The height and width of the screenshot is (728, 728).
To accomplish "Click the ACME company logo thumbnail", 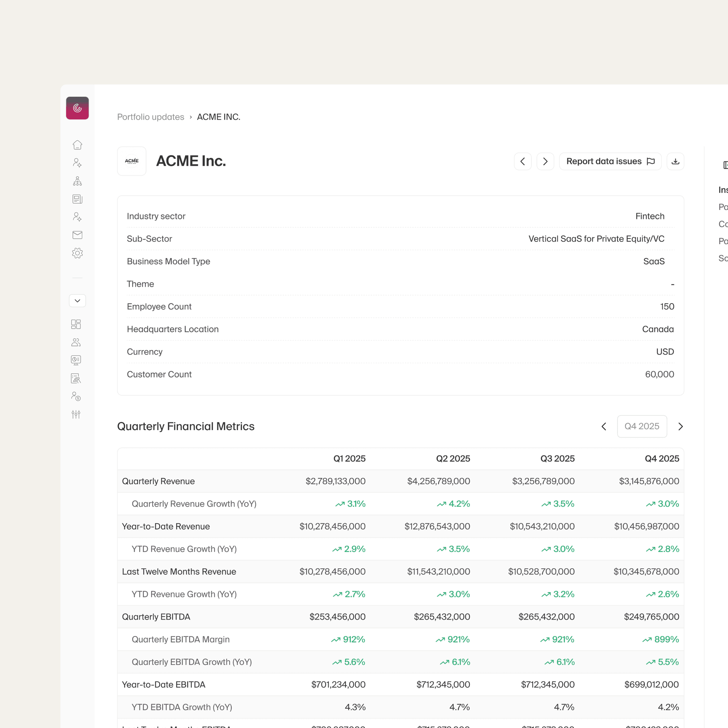I will click(x=132, y=161).
